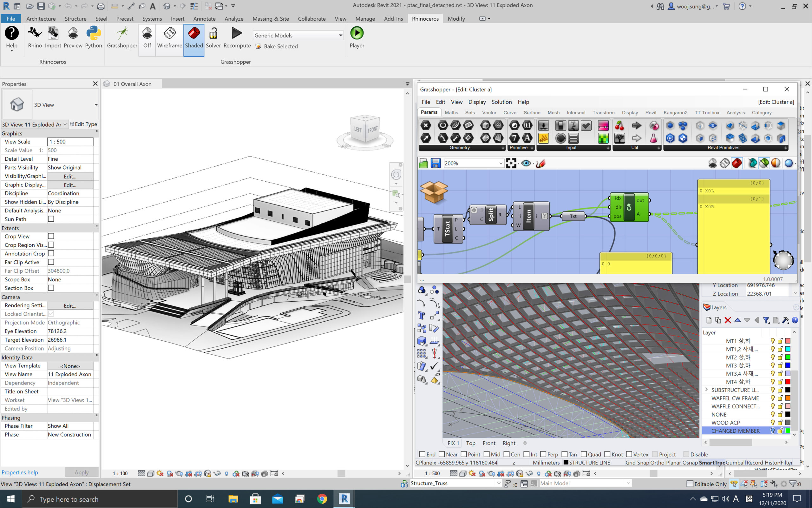This screenshot has width=812, height=508.
Task: Click Edit for Rendering Settings
Action: point(70,305)
